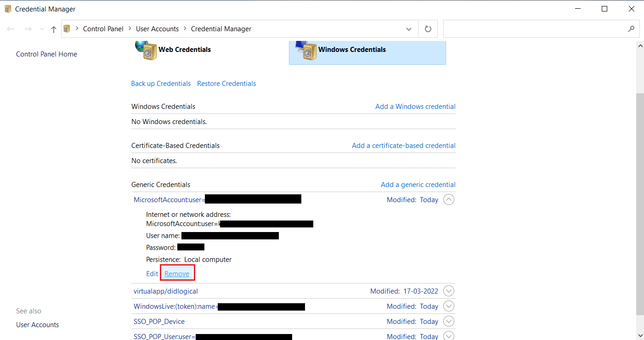Remove the MicrosoftAccount credential
Viewport: 644px width, 340px height.
[177, 274]
